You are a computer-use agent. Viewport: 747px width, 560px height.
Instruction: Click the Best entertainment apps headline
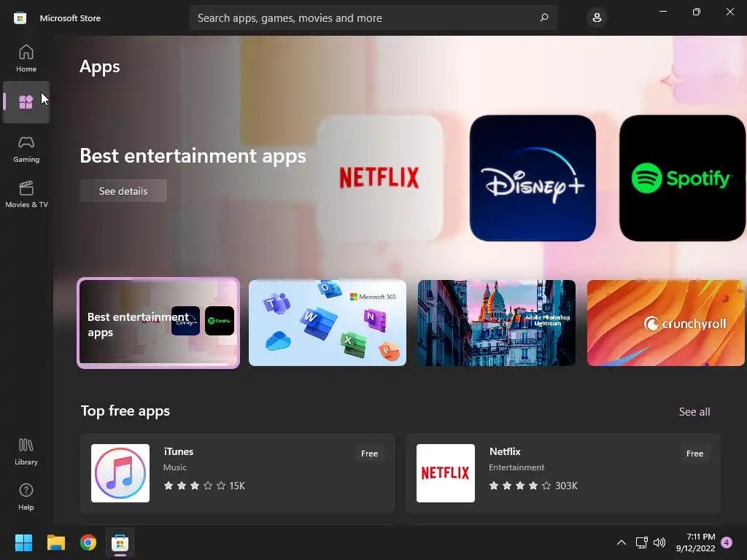click(193, 156)
